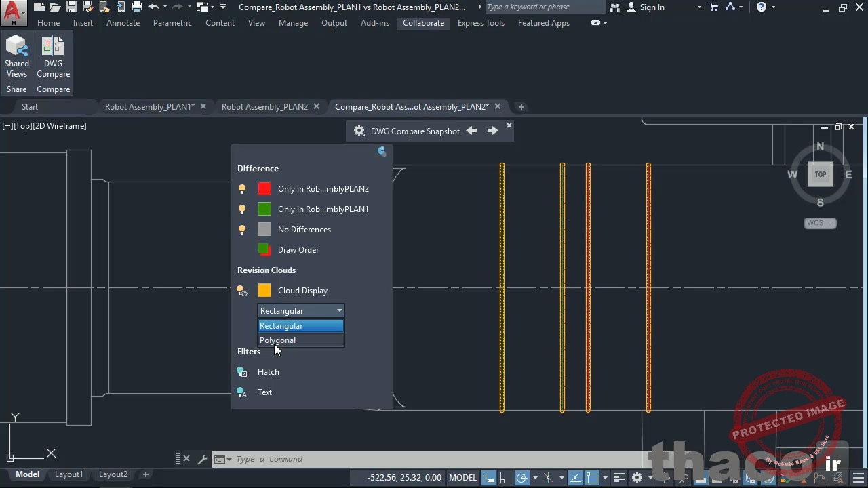Toggle Cloud Display revision clouds
This screenshot has height=488, width=868.
click(x=242, y=291)
